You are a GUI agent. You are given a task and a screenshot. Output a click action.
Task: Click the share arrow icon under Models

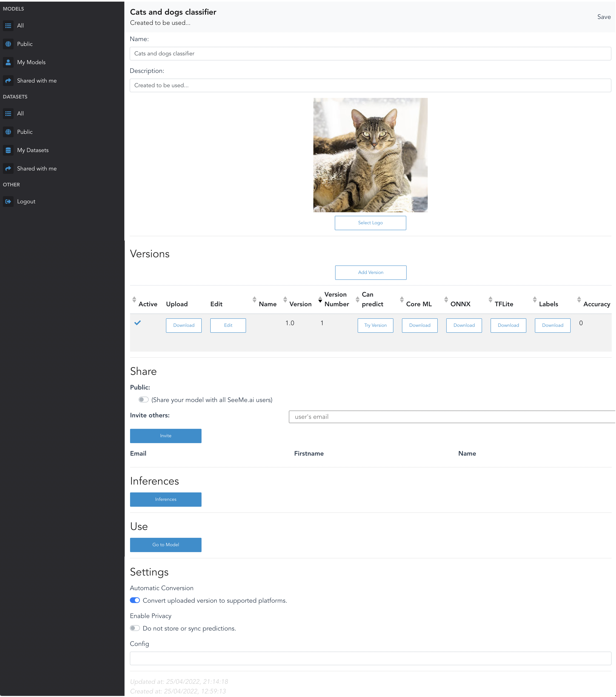(8, 81)
